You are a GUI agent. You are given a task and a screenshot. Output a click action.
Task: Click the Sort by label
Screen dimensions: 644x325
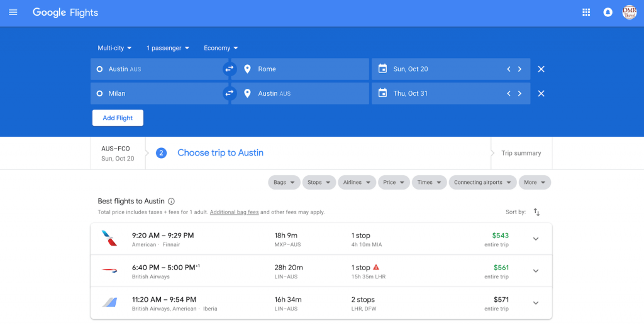516,212
